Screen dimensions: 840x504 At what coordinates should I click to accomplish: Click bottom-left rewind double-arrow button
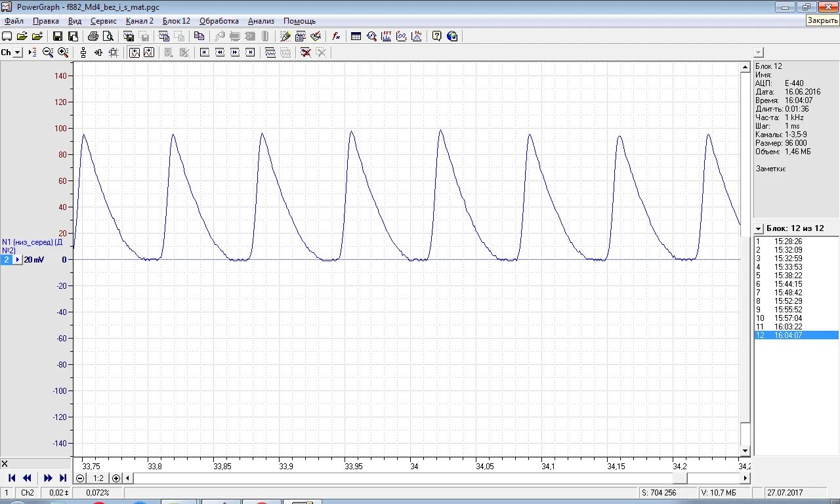pyautogui.click(x=27, y=478)
